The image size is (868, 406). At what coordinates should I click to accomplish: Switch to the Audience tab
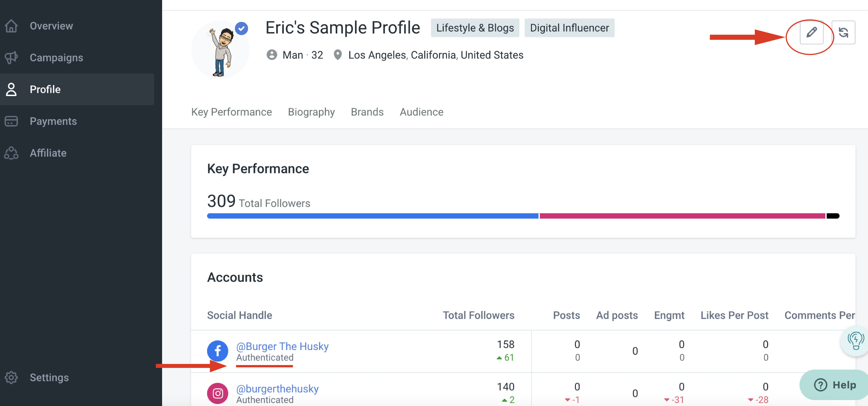[421, 112]
